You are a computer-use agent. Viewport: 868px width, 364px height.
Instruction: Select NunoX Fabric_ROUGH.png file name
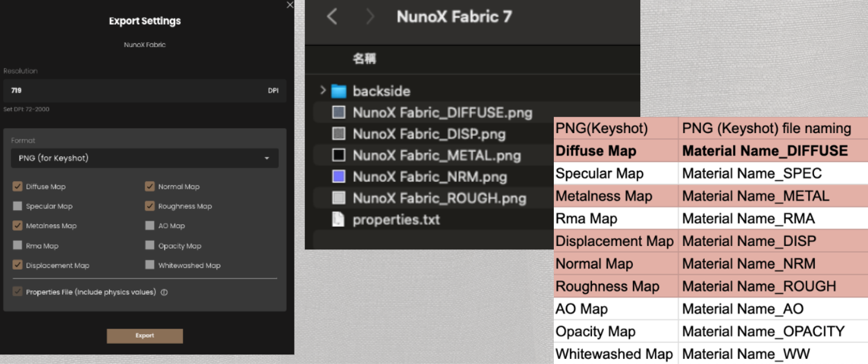(439, 198)
